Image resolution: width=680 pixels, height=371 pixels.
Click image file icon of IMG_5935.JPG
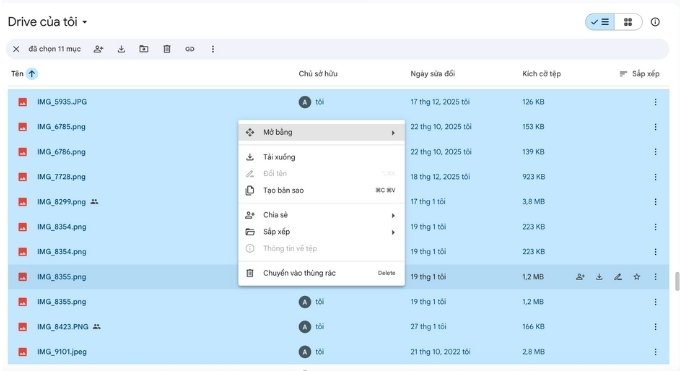[x=23, y=102]
